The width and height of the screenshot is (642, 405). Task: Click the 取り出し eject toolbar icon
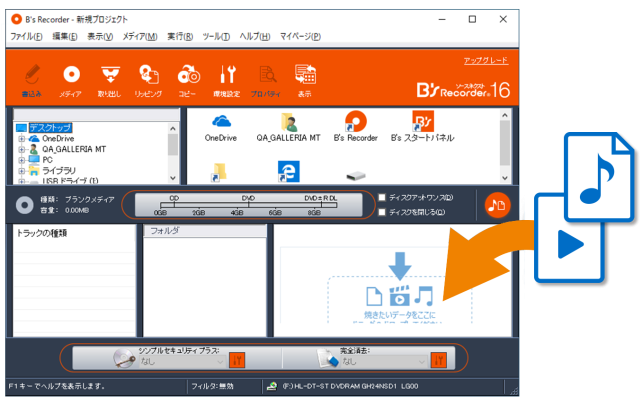110,81
